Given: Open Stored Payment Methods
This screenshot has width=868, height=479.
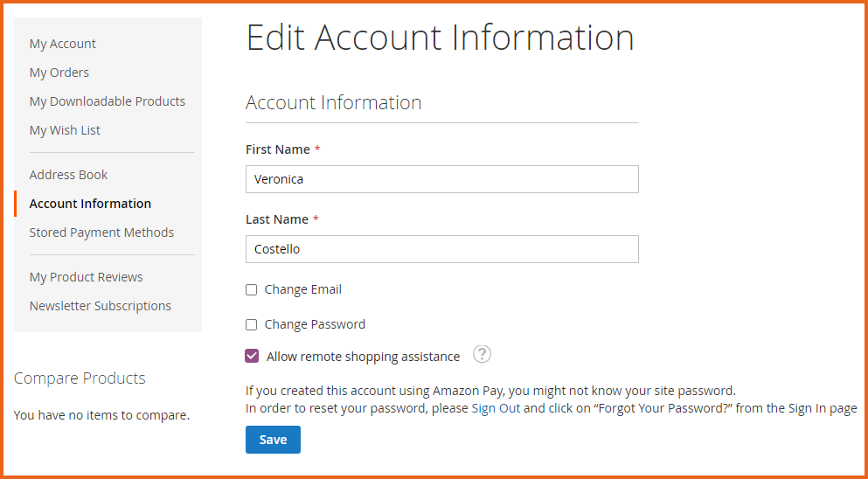Looking at the screenshot, I should pyautogui.click(x=101, y=233).
